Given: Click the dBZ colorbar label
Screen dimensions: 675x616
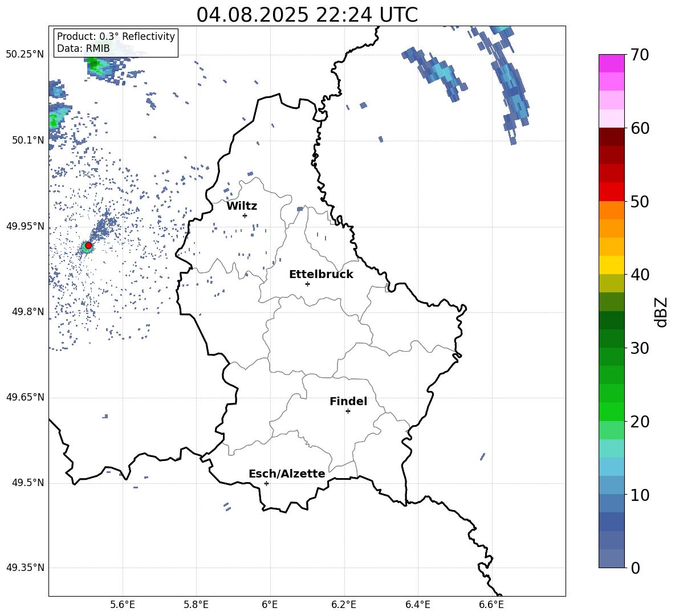Looking at the screenshot, I should point(661,312).
